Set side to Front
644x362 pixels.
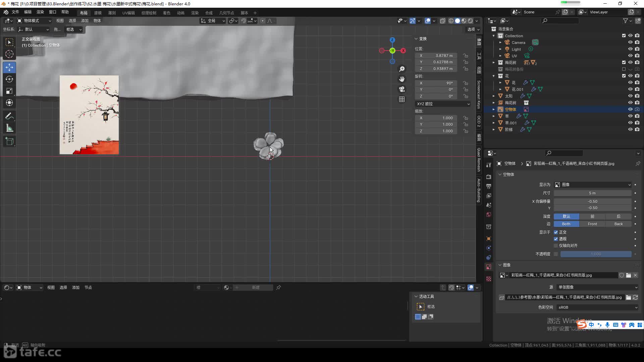click(592, 224)
